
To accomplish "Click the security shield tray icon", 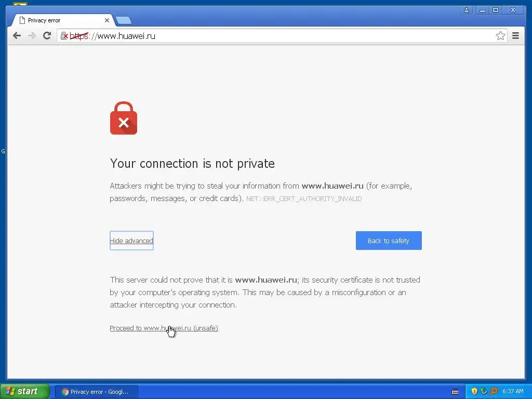I will 474,391.
